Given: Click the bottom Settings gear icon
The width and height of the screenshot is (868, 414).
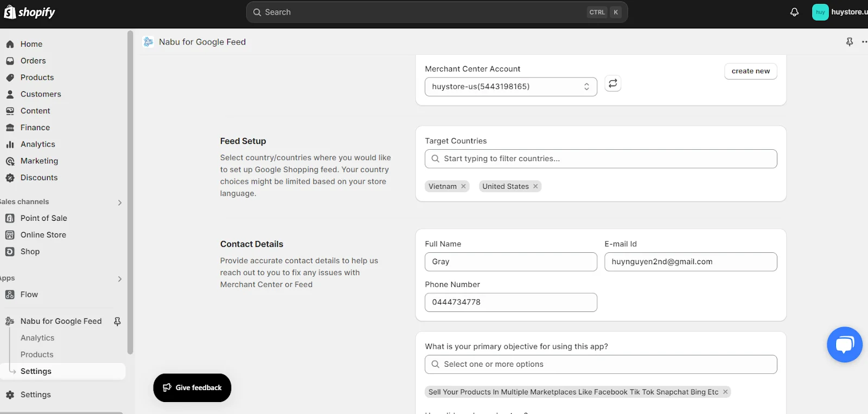Looking at the screenshot, I should point(10,394).
